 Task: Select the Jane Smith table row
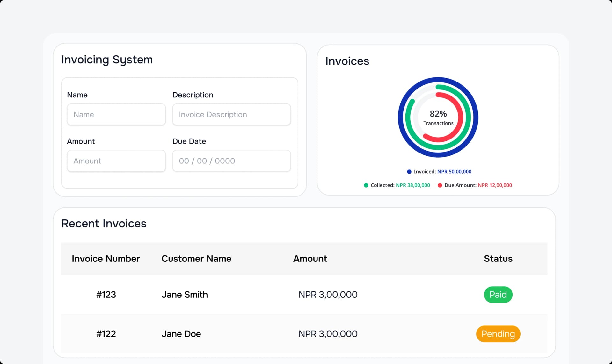185,295
